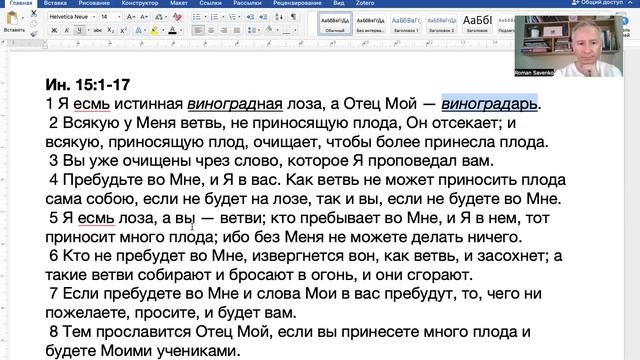Viewport: 640px width, 360px height.
Task: Toggle strikethrough (abc) formatting
Action: (98, 30)
